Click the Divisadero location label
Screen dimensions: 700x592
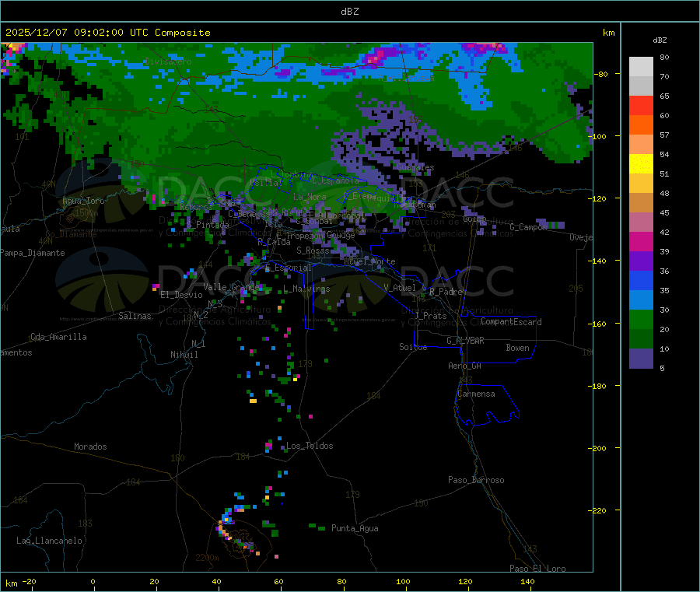click(x=168, y=61)
